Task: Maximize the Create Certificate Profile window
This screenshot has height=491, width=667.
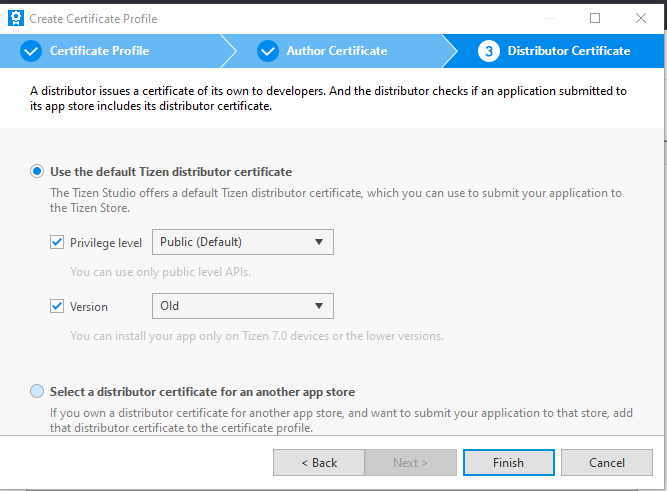Action: pyautogui.click(x=595, y=18)
